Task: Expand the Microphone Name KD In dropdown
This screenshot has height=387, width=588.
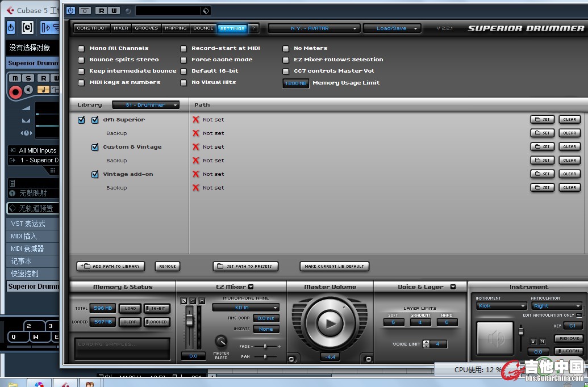Action: pos(245,308)
